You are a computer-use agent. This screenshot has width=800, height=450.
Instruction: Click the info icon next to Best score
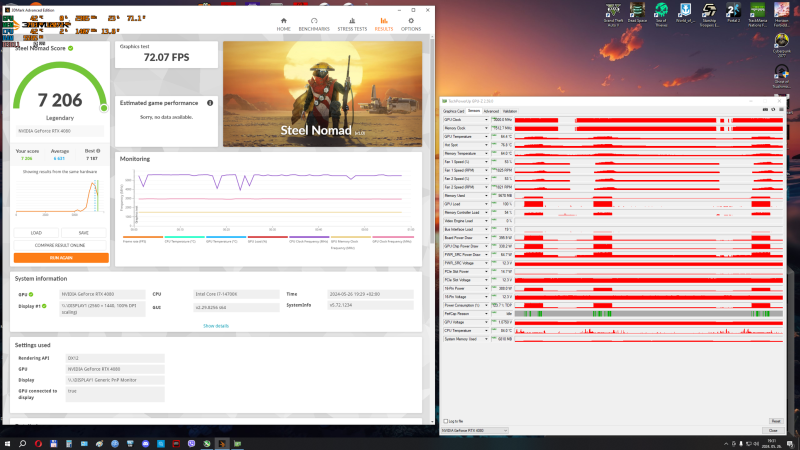98,151
